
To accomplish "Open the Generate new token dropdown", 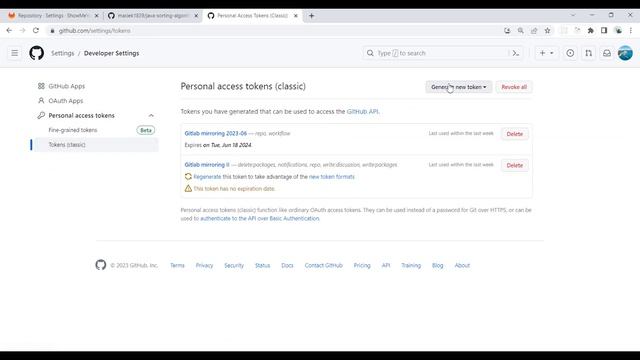I will pos(459,87).
